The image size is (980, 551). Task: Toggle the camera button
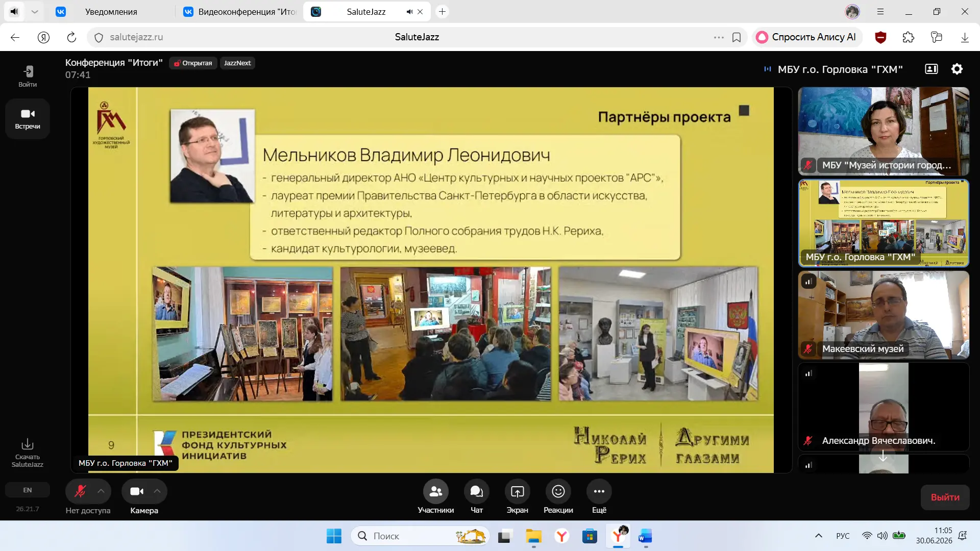[136, 491]
